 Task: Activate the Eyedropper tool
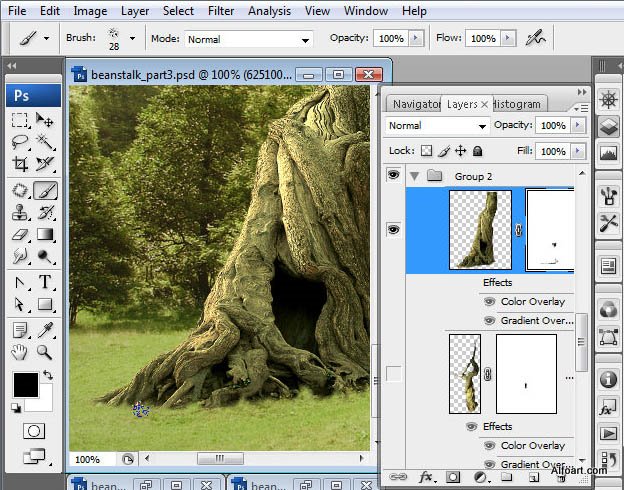pos(45,330)
